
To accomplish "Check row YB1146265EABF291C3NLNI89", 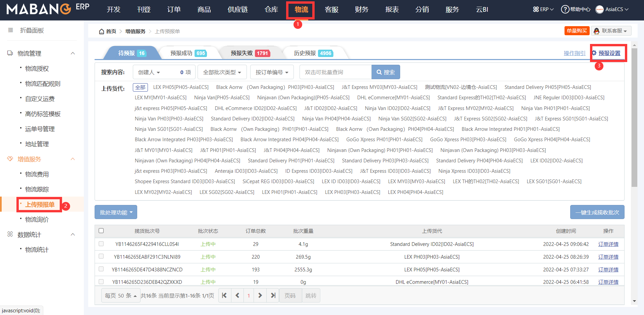I will (101, 256).
